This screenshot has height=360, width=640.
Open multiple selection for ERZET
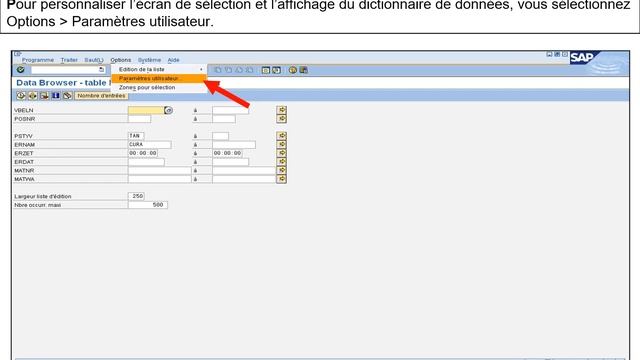click(x=282, y=153)
